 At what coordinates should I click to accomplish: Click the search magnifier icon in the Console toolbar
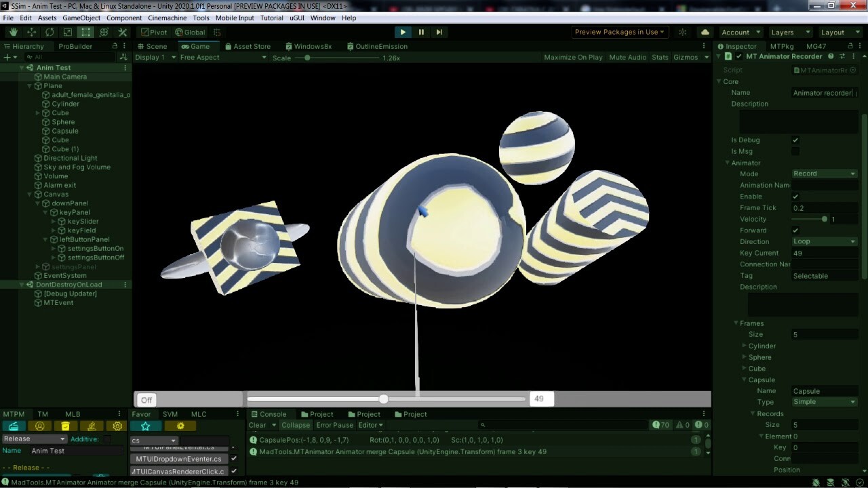coord(481,425)
